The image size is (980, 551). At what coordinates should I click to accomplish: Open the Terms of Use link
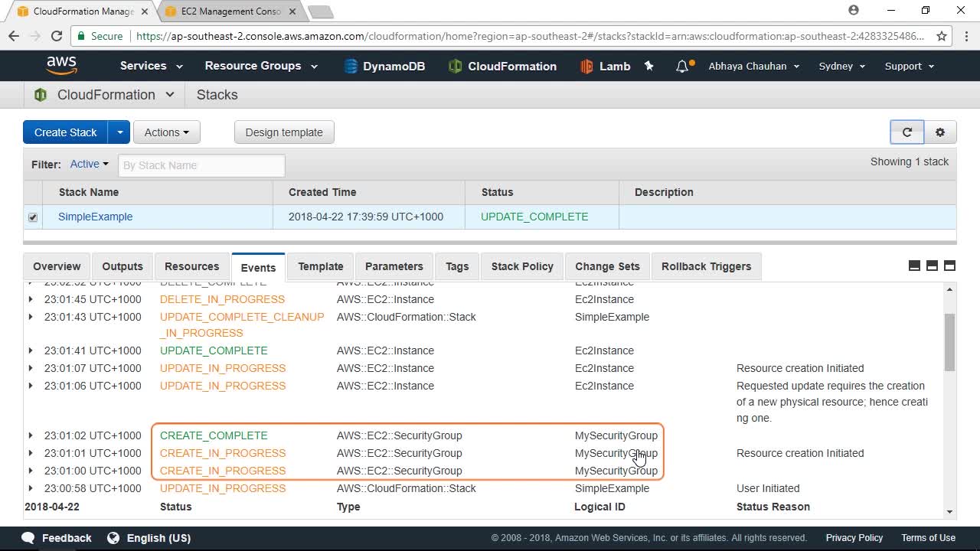929,538
